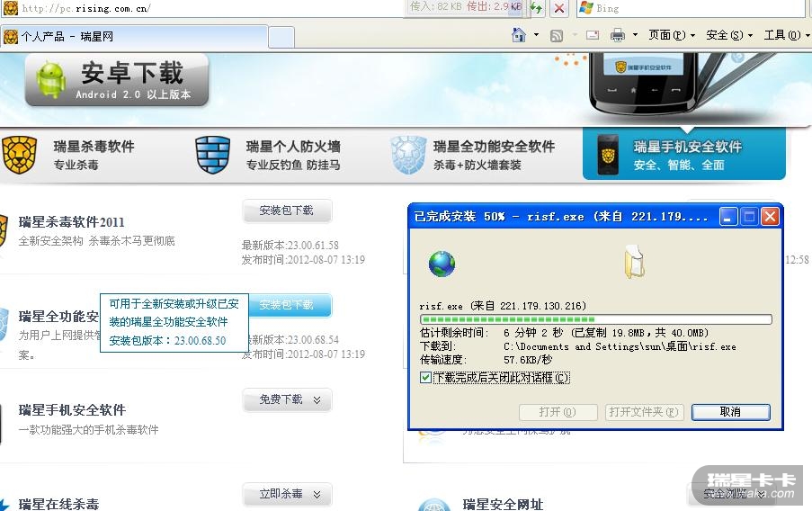Expand the 立即杀毒 dropdown button
The height and width of the screenshot is (511, 812).
point(287,494)
